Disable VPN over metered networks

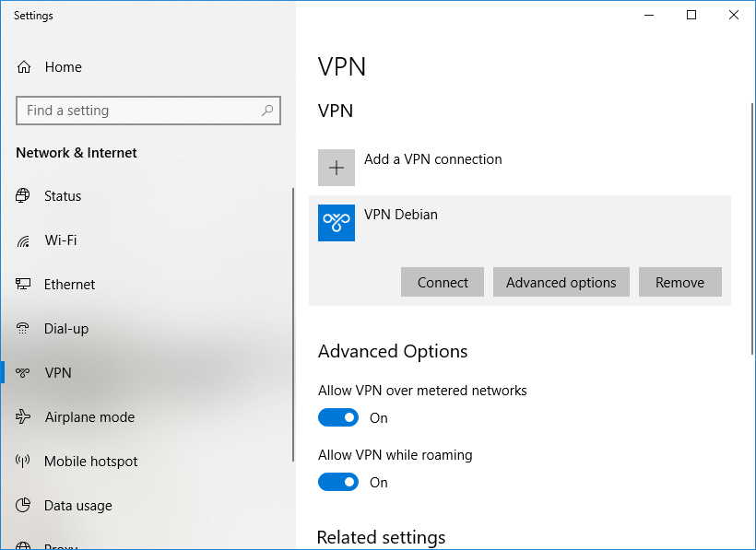[338, 418]
